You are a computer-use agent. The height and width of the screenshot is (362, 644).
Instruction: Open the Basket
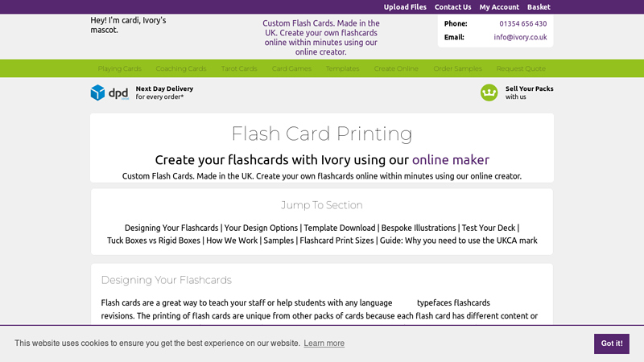click(539, 7)
